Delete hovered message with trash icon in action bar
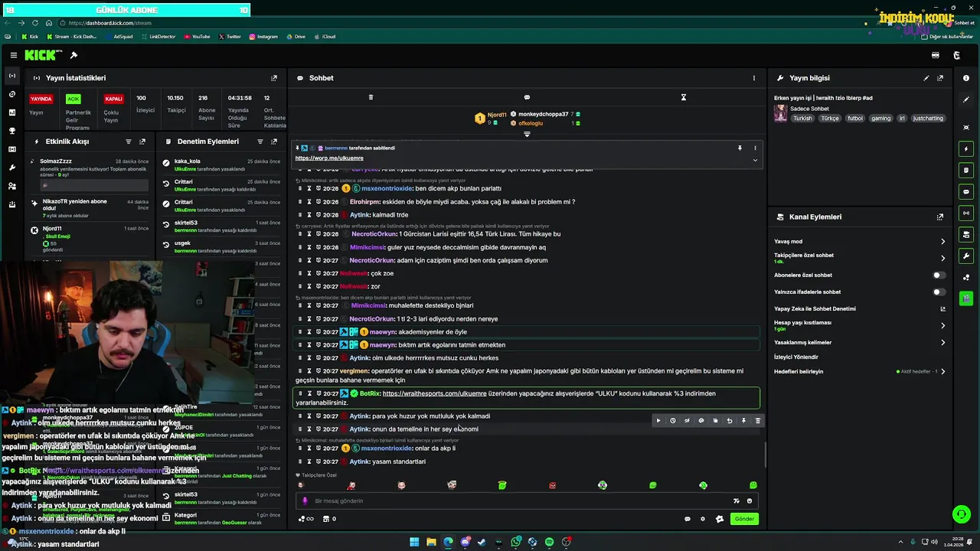Screen dimensions: 980x551 click(x=758, y=420)
